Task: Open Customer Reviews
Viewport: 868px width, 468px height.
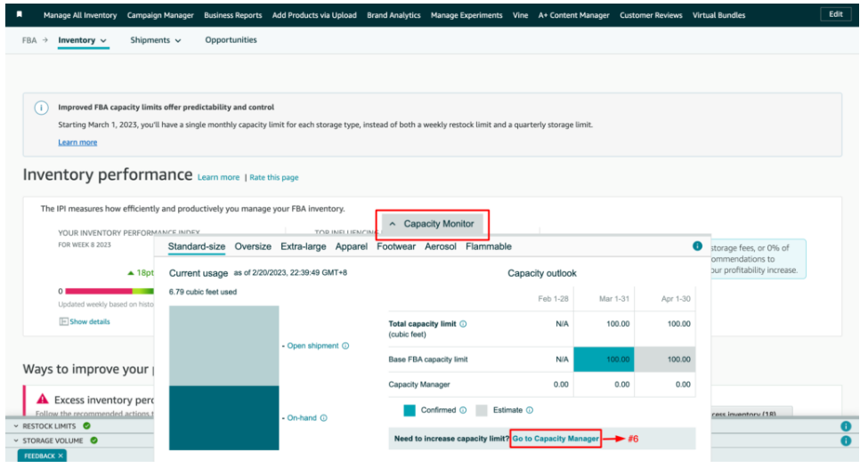Action: point(651,15)
